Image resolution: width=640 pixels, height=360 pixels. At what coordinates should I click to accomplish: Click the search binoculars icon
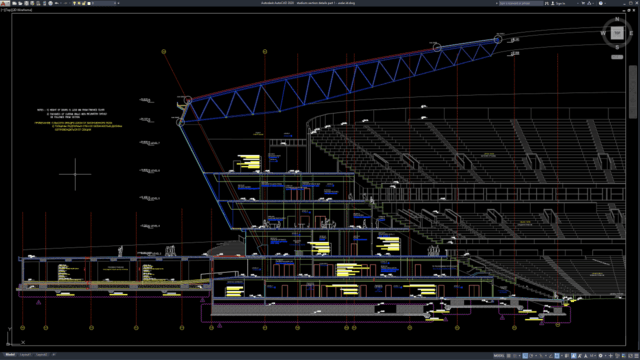(x=547, y=3)
